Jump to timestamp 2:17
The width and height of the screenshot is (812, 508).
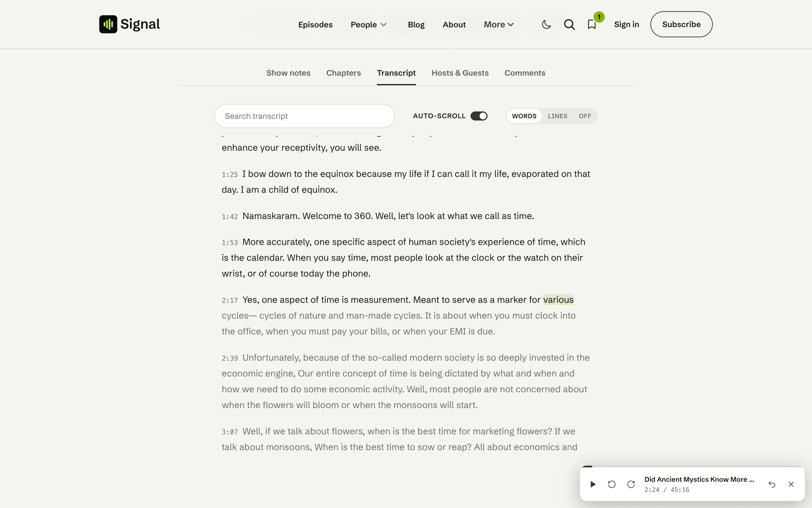pos(230,301)
